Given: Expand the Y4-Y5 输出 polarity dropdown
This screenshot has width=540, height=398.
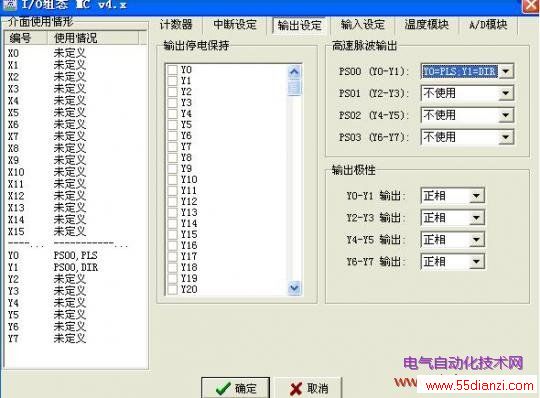Looking at the screenshot, I should 476,240.
